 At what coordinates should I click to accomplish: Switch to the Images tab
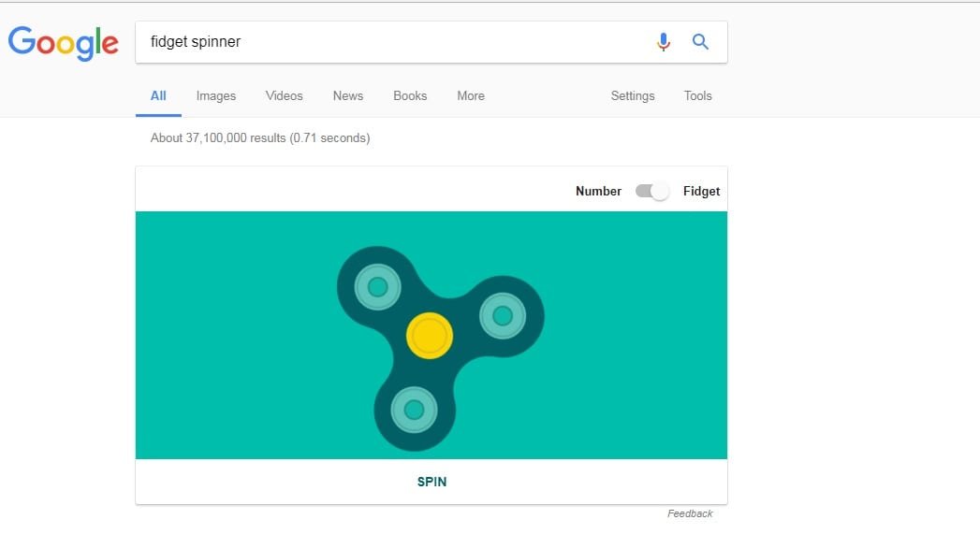pos(216,95)
